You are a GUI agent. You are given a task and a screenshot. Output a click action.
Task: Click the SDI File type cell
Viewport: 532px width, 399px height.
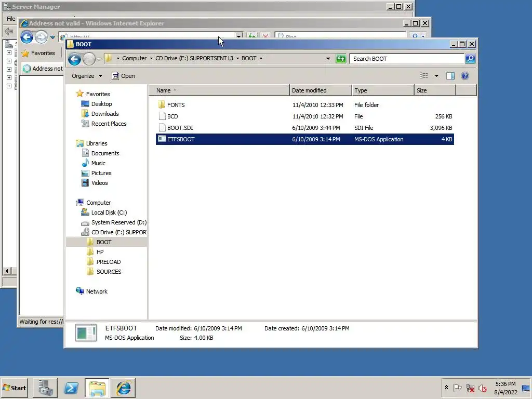(x=364, y=128)
